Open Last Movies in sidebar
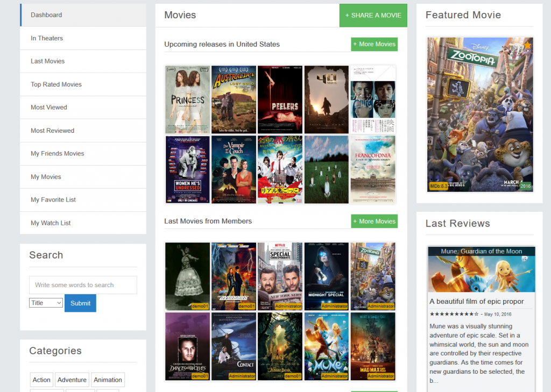Image resolution: width=551 pixels, height=392 pixels. [83, 61]
